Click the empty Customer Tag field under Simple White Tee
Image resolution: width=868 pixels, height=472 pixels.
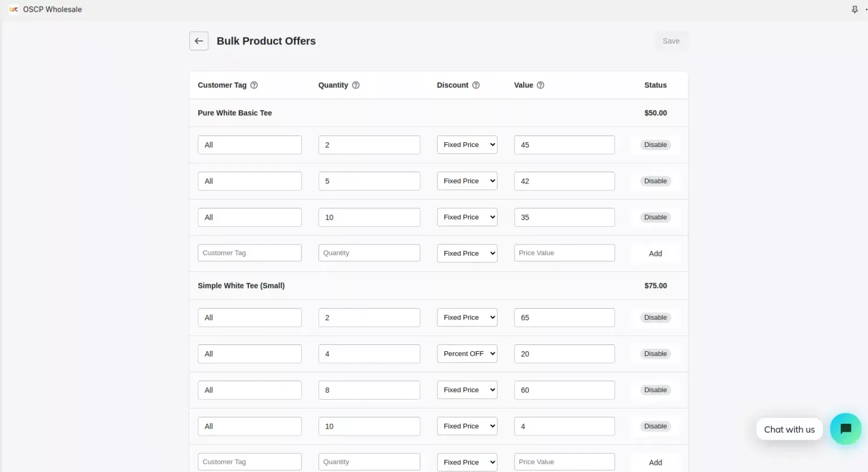click(249, 462)
